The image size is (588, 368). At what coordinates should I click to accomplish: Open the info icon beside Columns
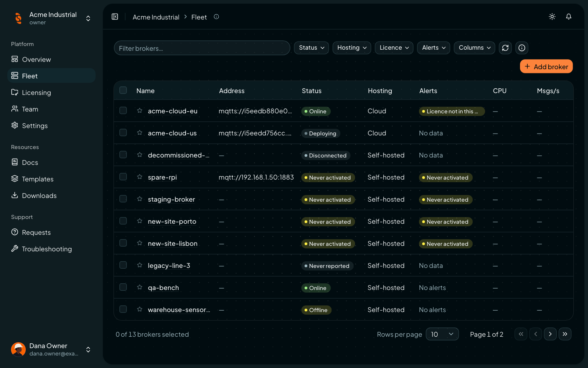[522, 48]
